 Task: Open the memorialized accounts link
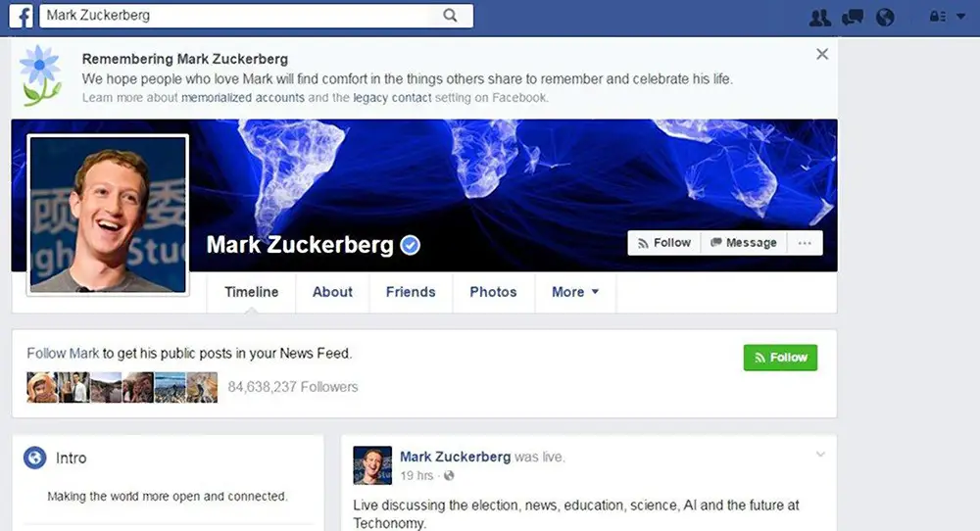point(243,97)
